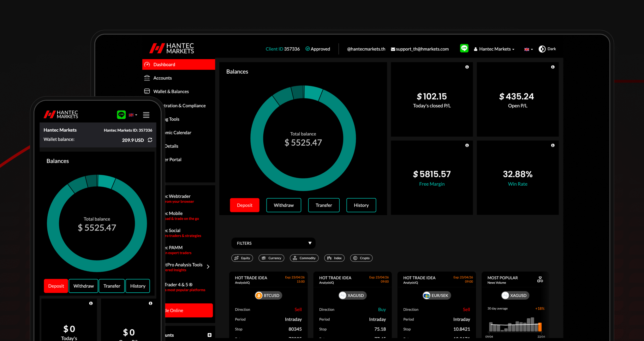The width and height of the screenshot is (644, 341).
Task: Click the +18% volume change value
Action: (540, 308)
